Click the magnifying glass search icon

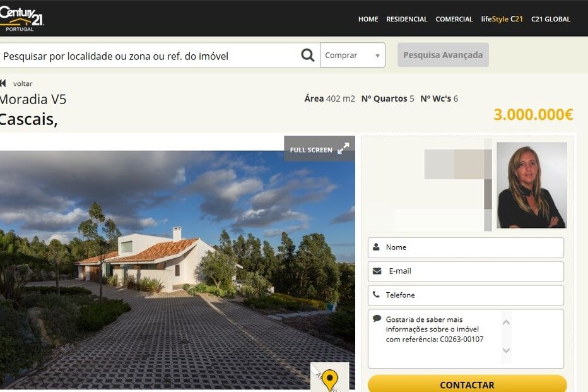click(x=307, y=56)
